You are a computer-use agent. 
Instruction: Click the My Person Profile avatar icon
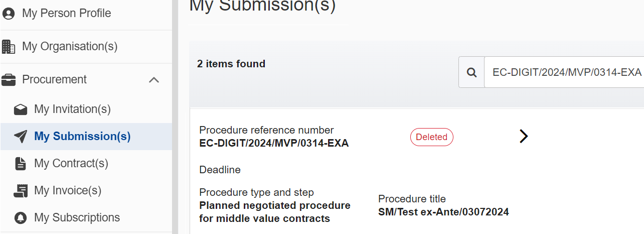tap(9, 14)
